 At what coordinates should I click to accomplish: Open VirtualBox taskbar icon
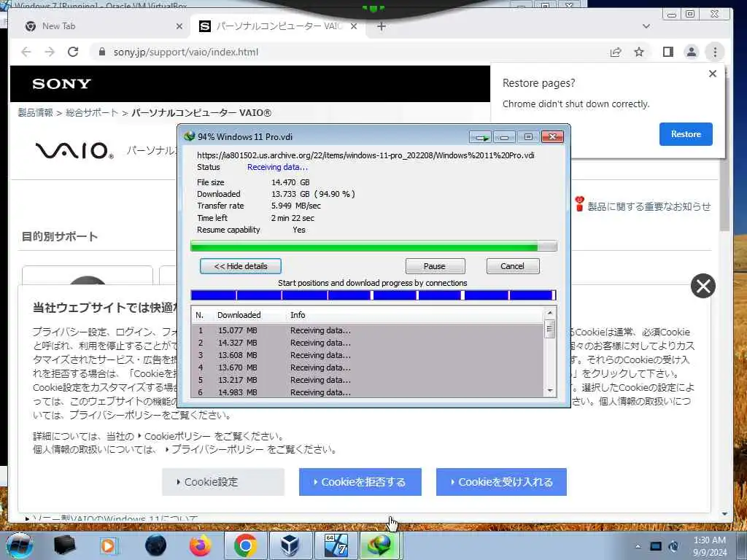coord(290,545)
